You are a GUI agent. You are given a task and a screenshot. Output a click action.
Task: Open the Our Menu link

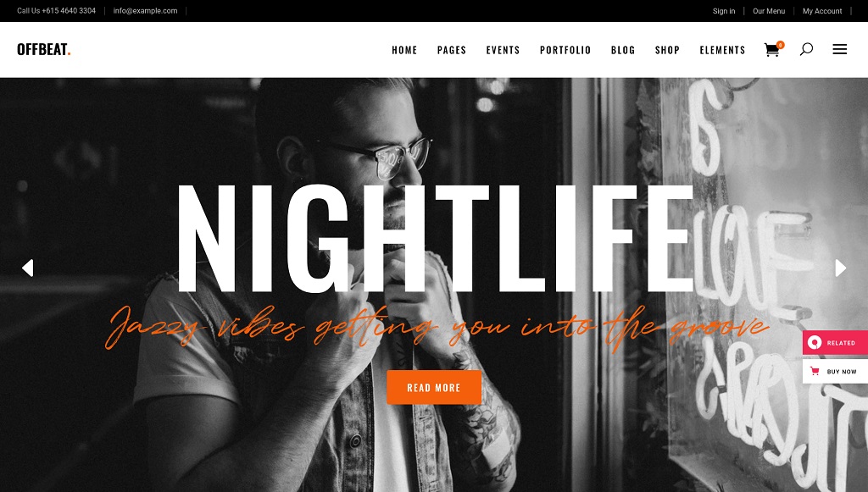(768, 11)
